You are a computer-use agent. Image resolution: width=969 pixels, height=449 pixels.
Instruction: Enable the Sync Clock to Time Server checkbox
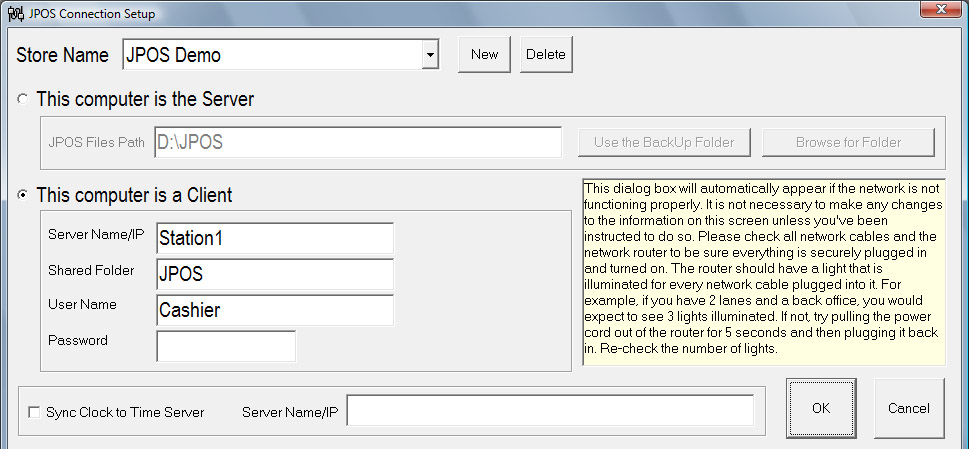(34, 412)
